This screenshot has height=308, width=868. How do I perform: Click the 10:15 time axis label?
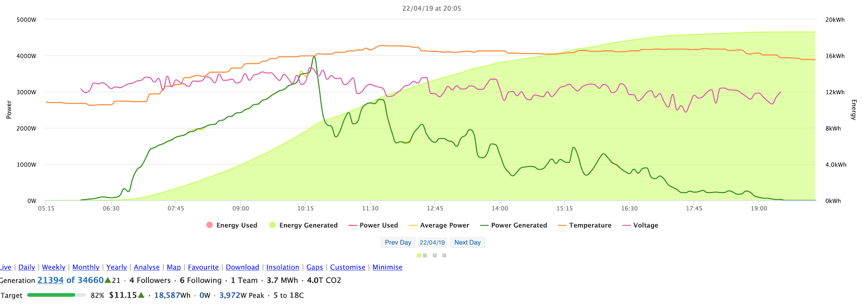[x=306, y=208]
